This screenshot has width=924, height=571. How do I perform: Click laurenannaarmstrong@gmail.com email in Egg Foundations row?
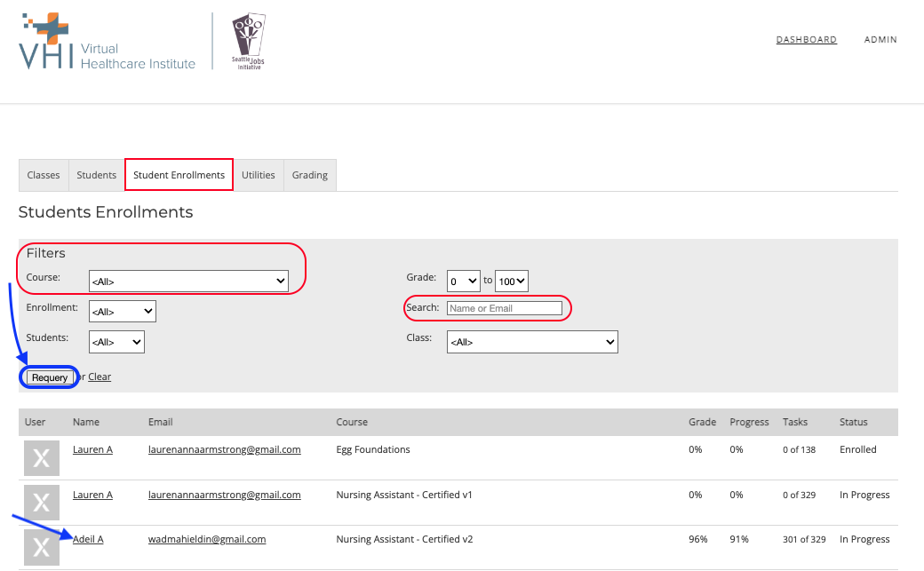(225, 449)
